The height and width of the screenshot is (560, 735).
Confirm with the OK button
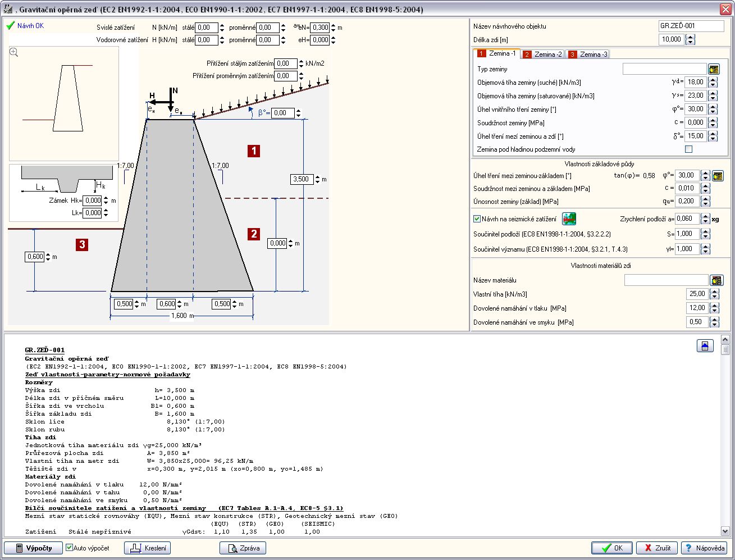[x=612, y=548]
